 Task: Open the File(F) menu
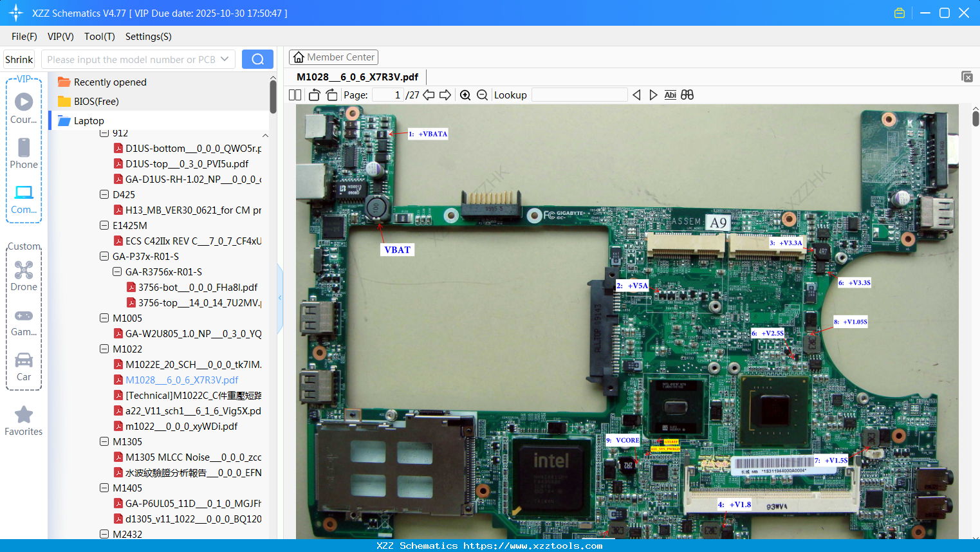point(24,37)
